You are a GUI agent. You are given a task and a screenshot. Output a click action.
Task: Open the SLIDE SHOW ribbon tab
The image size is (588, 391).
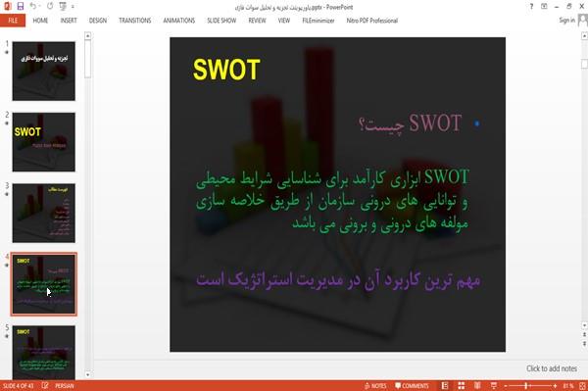tap(221, 21)
